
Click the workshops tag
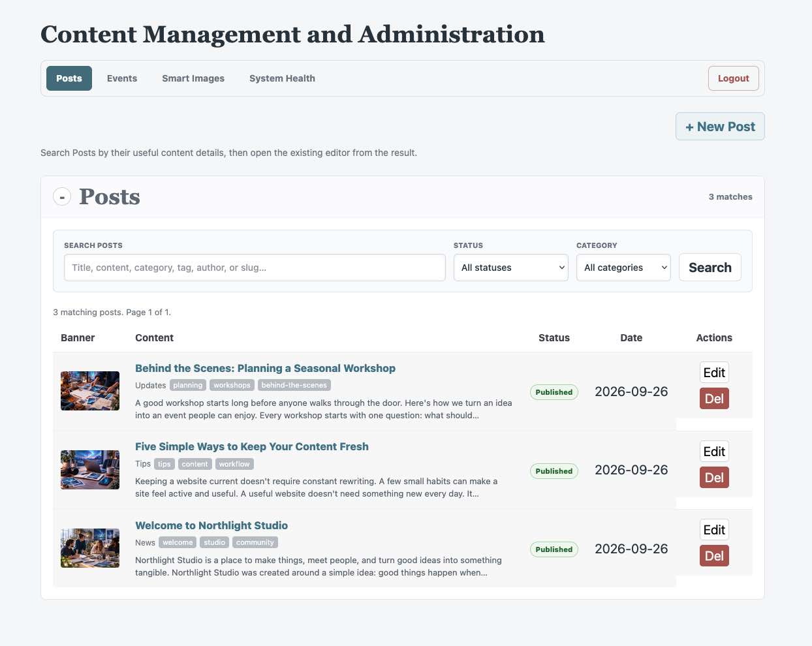(232, 385)
